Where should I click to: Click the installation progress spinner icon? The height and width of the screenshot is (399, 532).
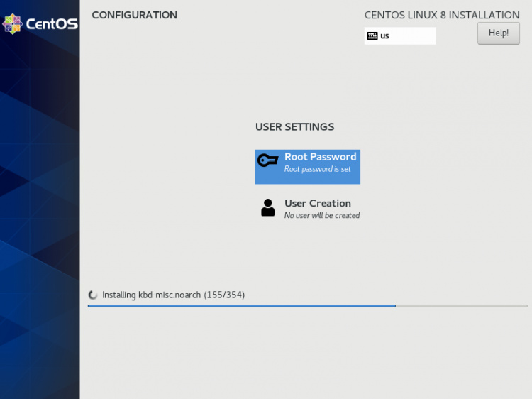click(92, 295)
